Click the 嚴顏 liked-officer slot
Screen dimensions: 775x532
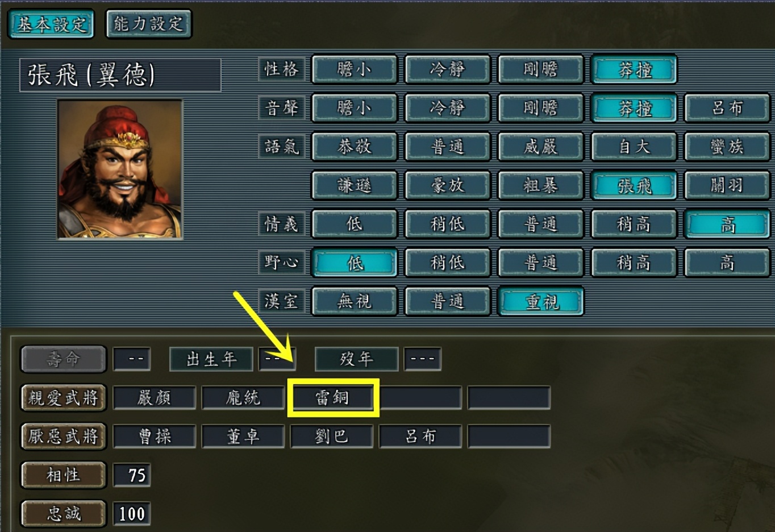pos(155,398)
